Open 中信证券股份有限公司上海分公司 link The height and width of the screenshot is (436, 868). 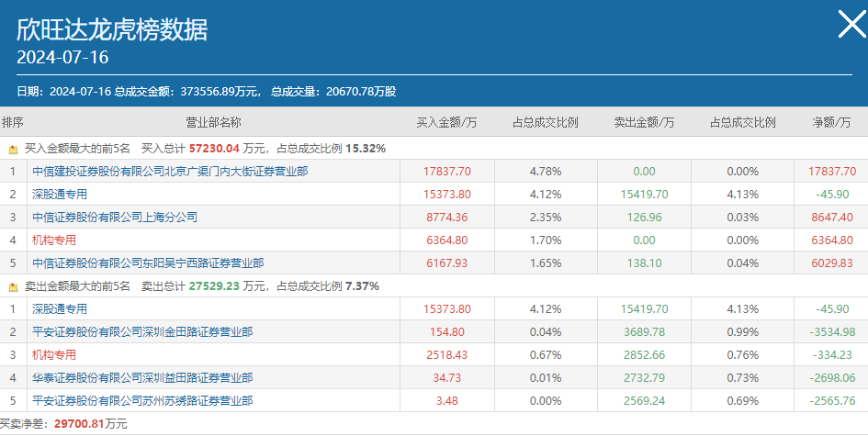[x=115, y=218]
